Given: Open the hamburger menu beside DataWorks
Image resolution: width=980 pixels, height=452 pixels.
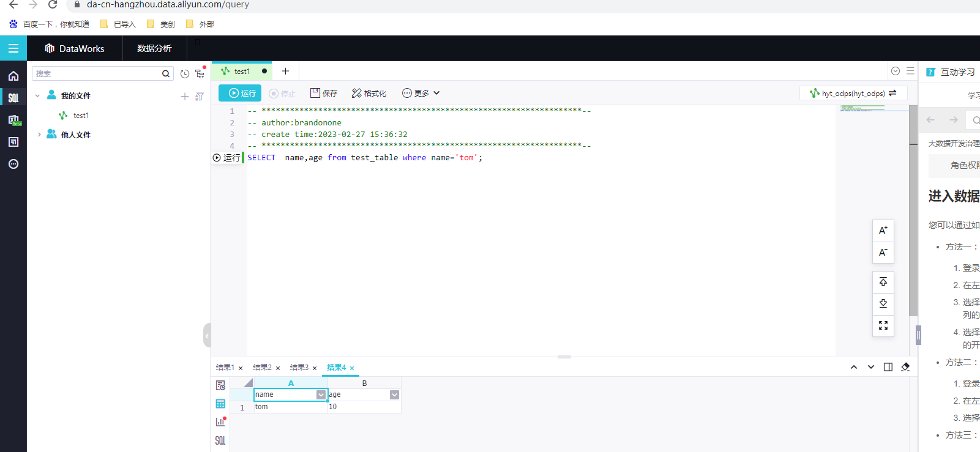Looking at the screenshot, I should coord(13,48).
